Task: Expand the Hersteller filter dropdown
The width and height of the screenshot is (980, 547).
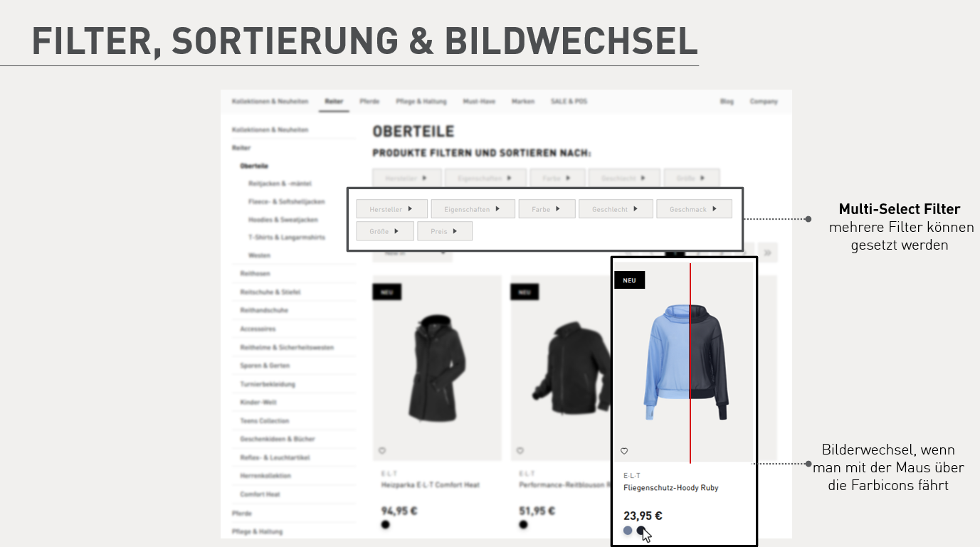Action: (392, 209)
